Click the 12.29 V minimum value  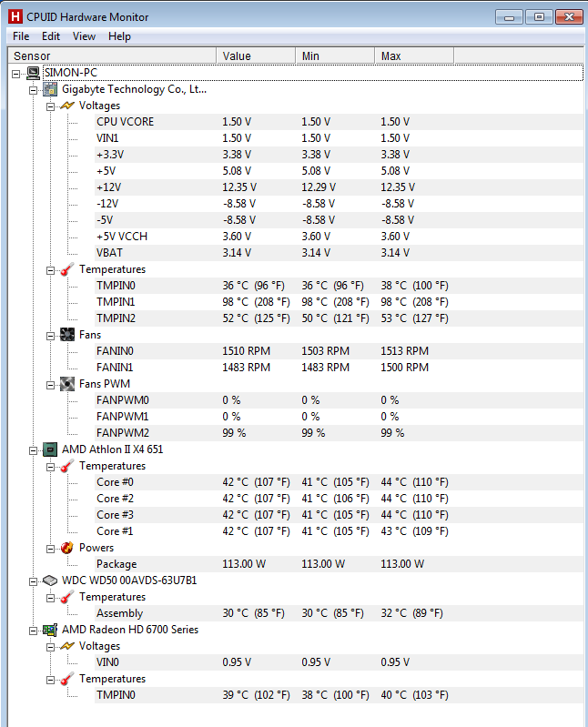(319, 187)
